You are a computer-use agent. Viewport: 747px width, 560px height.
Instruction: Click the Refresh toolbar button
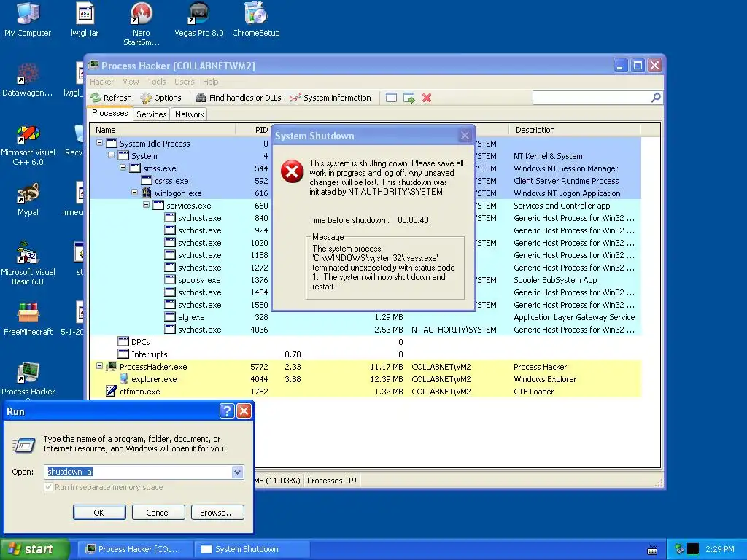111,98
